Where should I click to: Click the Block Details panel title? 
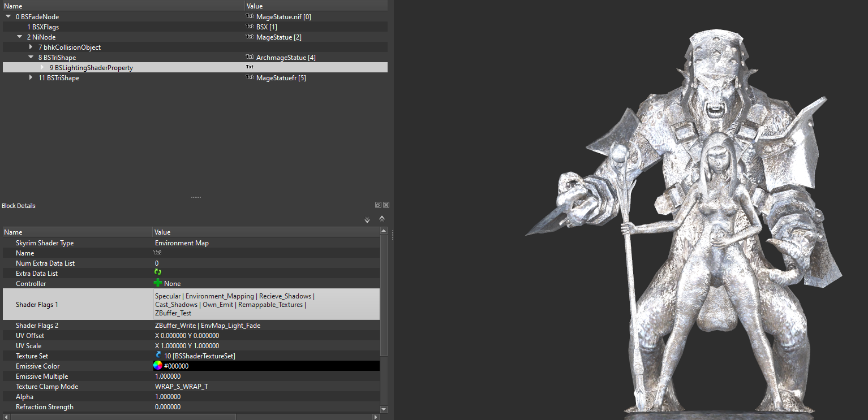(x=18, y=206)
